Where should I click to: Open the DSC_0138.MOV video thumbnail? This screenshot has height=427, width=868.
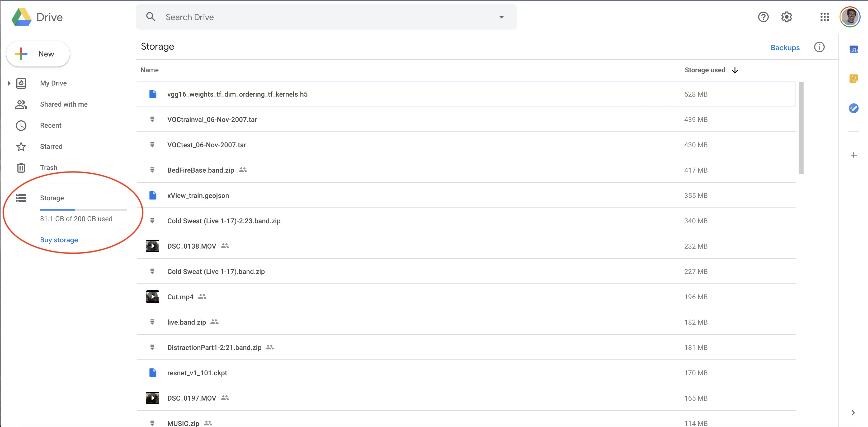152,246
